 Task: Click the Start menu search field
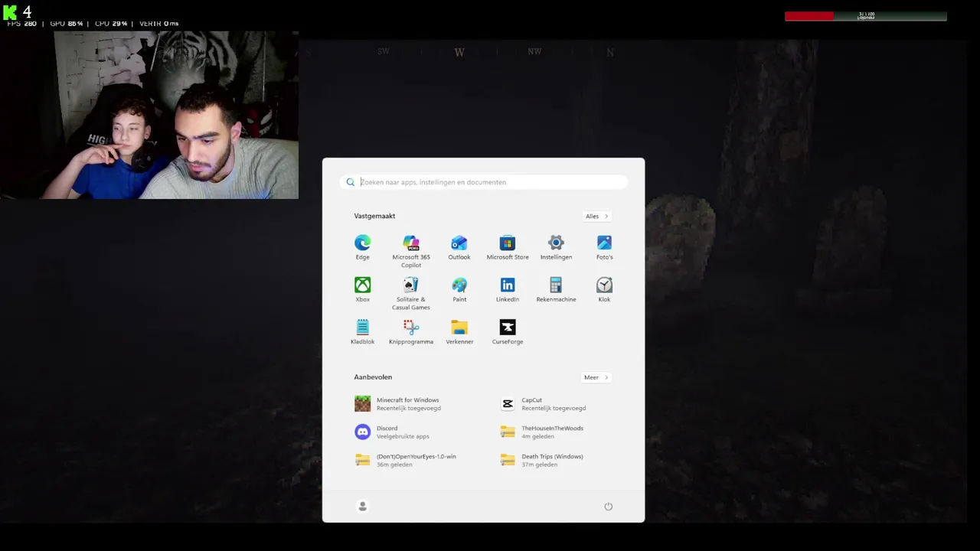pos(484,182)
